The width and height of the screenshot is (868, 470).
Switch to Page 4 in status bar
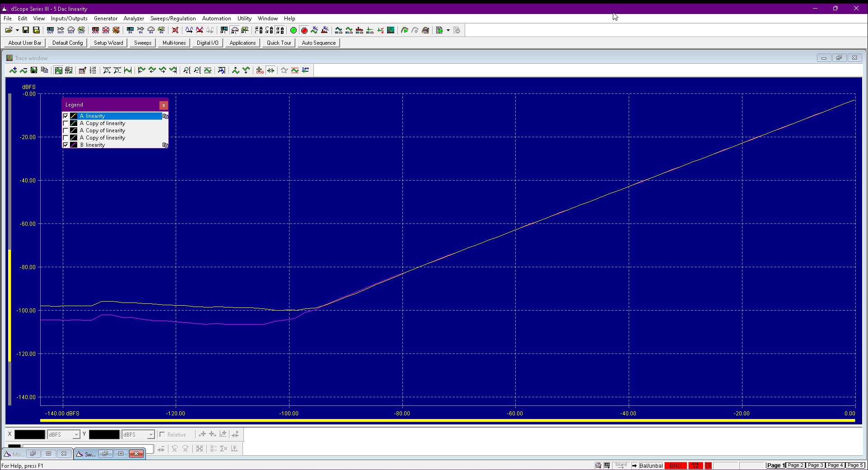point(835,465)
